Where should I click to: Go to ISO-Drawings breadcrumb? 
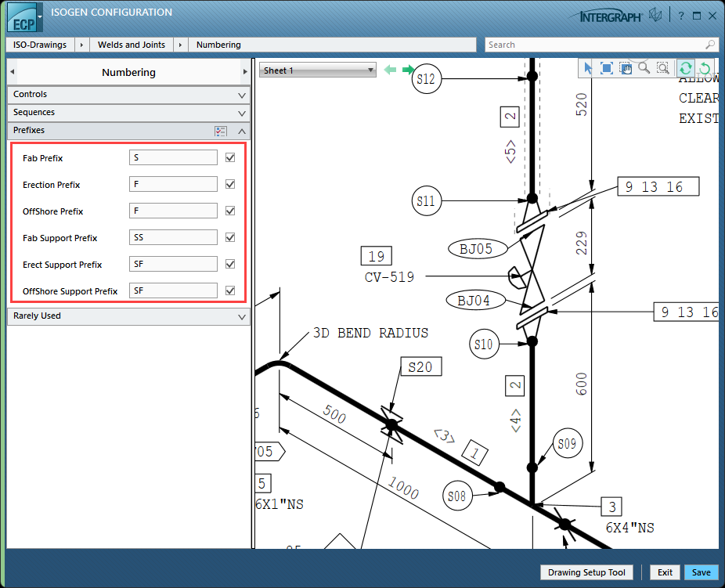[x=40, y=45]
